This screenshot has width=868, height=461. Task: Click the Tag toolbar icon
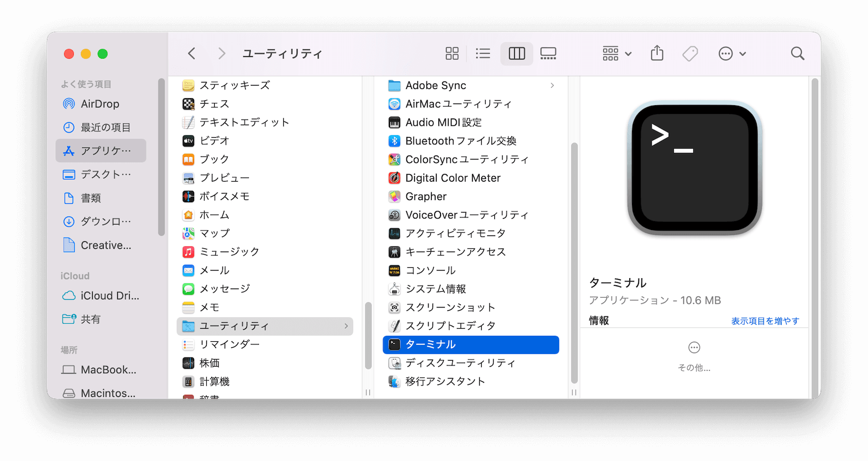coord(690,53)
